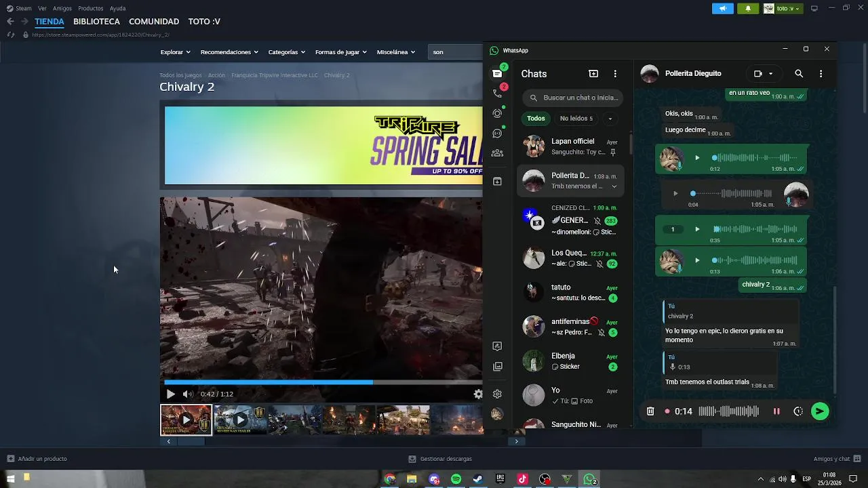This screenshot has width=868, height=488.
Task: Delete the voice recording with trash icon
Action: [650, 411]
